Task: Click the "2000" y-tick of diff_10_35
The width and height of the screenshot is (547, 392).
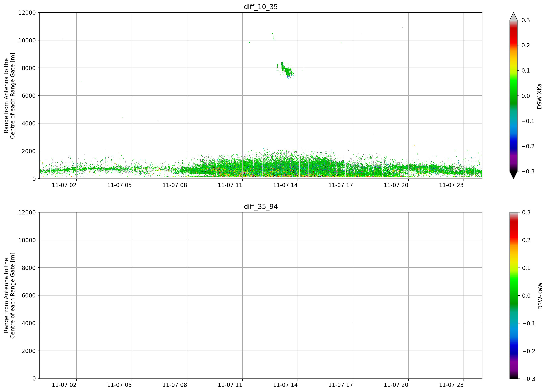Action: (29, 151)
